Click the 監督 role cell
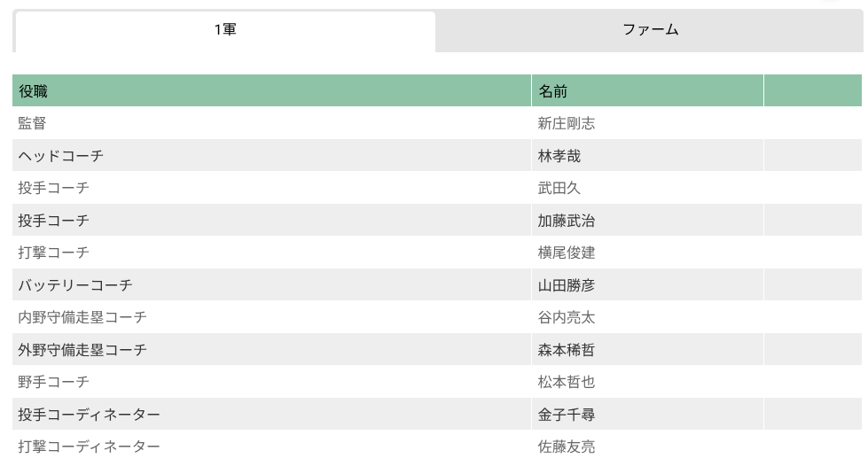868x474 pixels. (32, 123)
